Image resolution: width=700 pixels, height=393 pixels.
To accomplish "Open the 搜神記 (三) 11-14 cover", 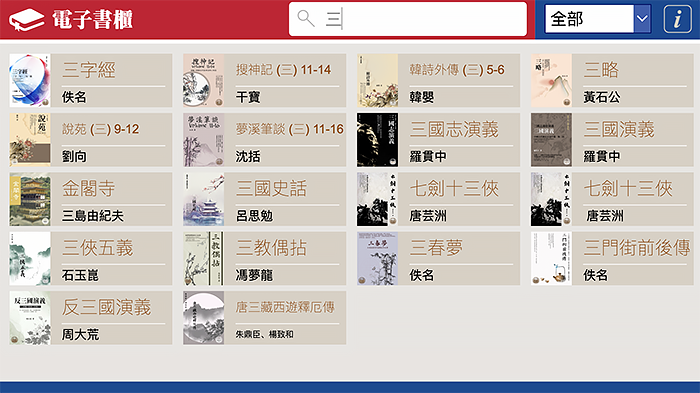I will (x=204, y=80).
